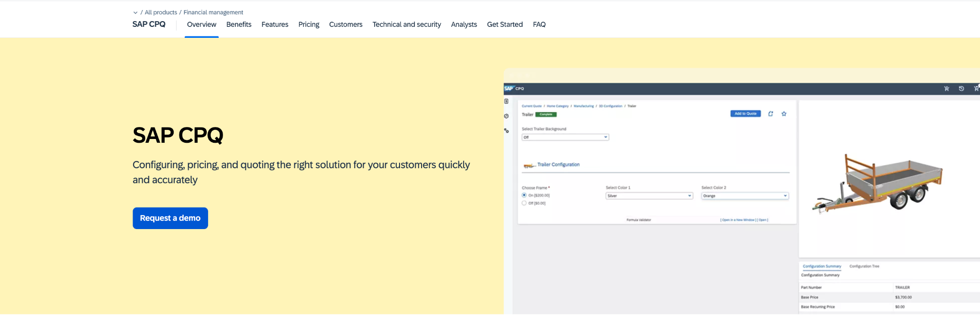Click the $3,700.00 base price value
The height and width of the screenshot is (323, 980).
click(x=903, y=297)
